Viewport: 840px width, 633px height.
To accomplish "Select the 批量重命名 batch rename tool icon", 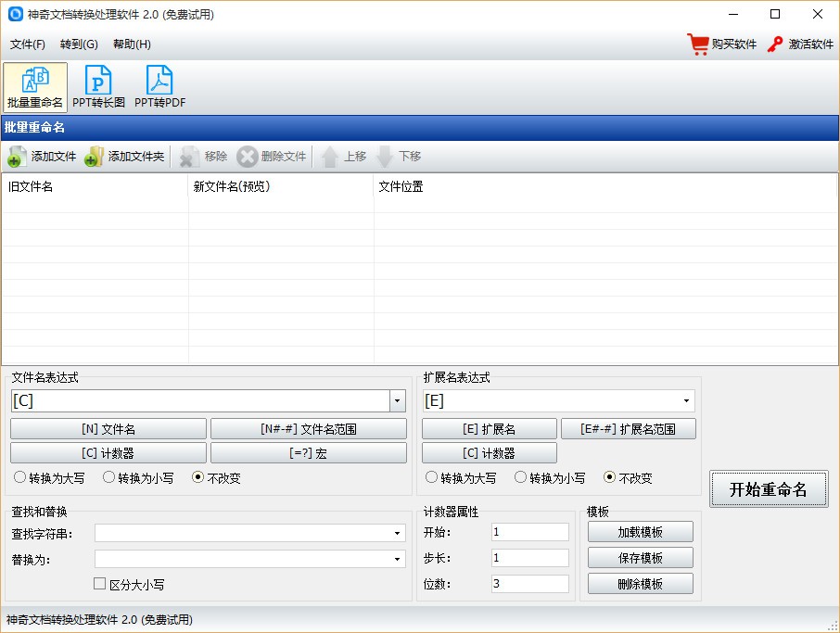I will [35, 80].
